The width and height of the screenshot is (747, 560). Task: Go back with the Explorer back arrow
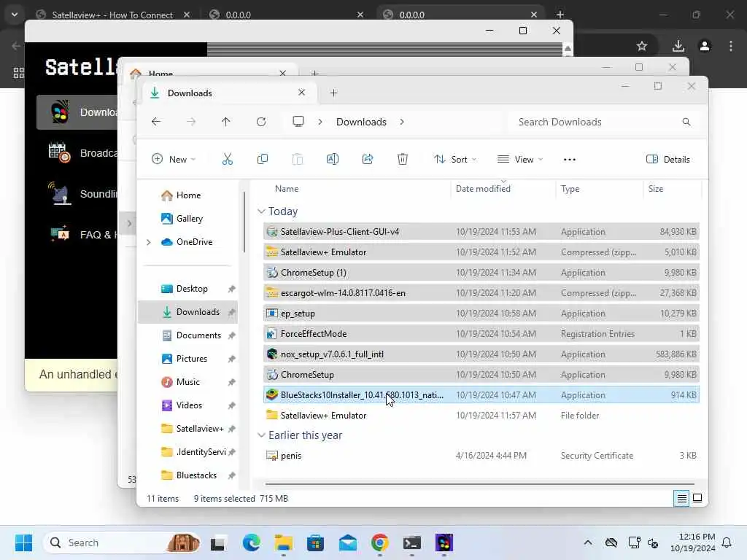point(156,122)
